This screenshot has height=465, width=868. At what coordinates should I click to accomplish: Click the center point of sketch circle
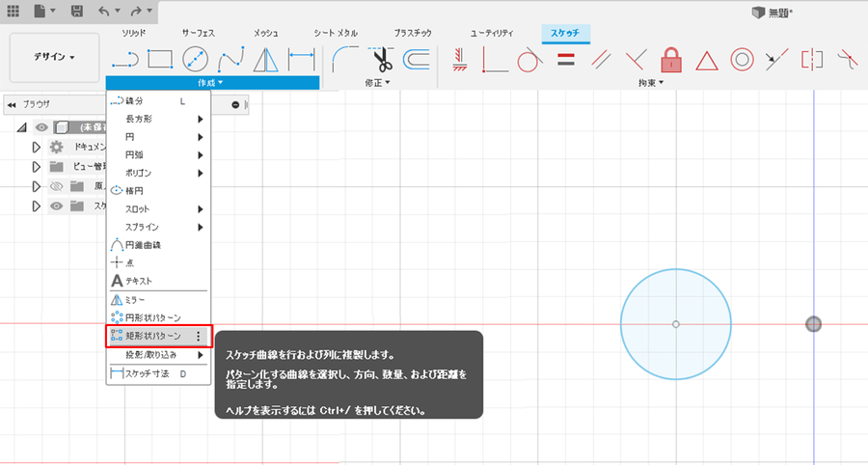click(x=676, y=324)
